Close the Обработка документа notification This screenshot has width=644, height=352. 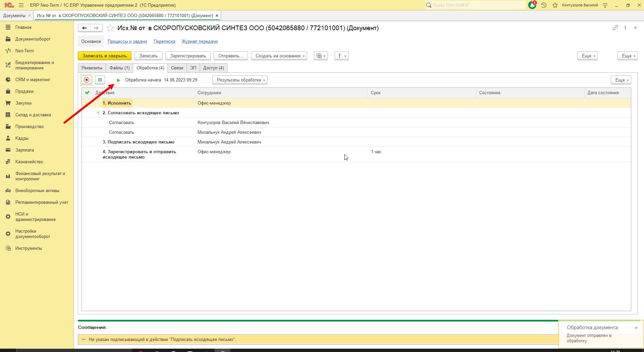tap(636, 328)
